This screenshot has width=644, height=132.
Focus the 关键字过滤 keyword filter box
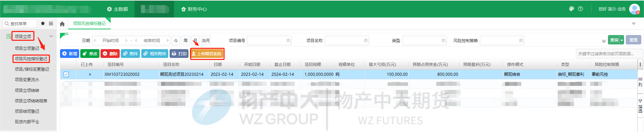pos(609,54)
